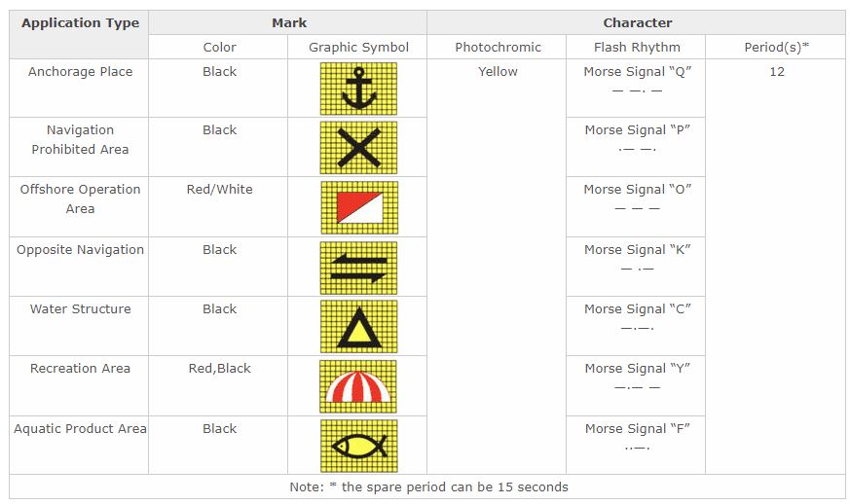Screen dimensions: 850x504
Task: Click the Red/White color cell
Action: click(219, 190)
